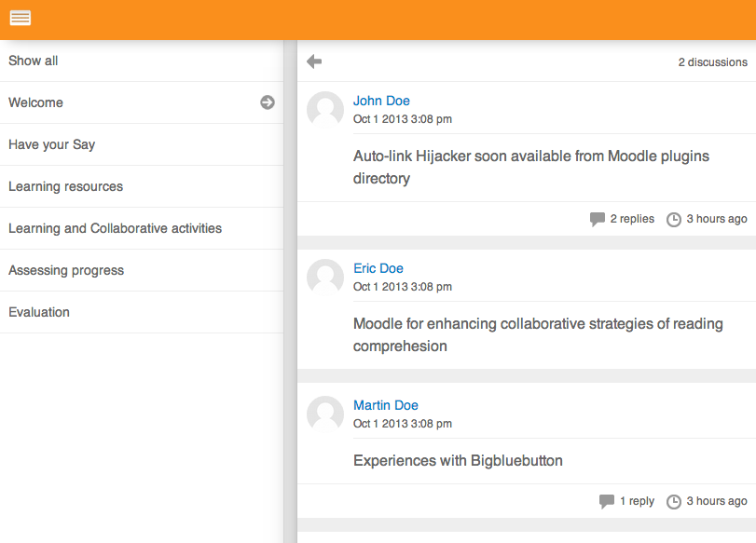756x543 pixels.
Task: Click the speech bubble icon next to 1 reply
Action: point(607,502)
